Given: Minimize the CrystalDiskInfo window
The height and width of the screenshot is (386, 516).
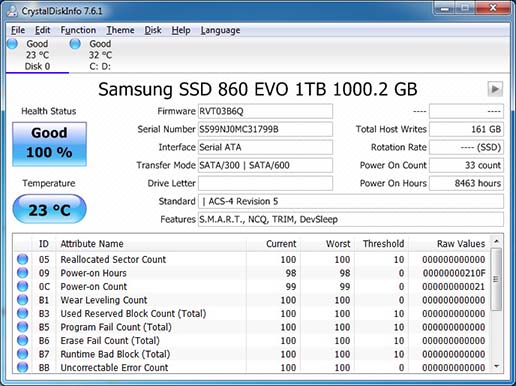Looking at the screenshot, I should 444,8.
